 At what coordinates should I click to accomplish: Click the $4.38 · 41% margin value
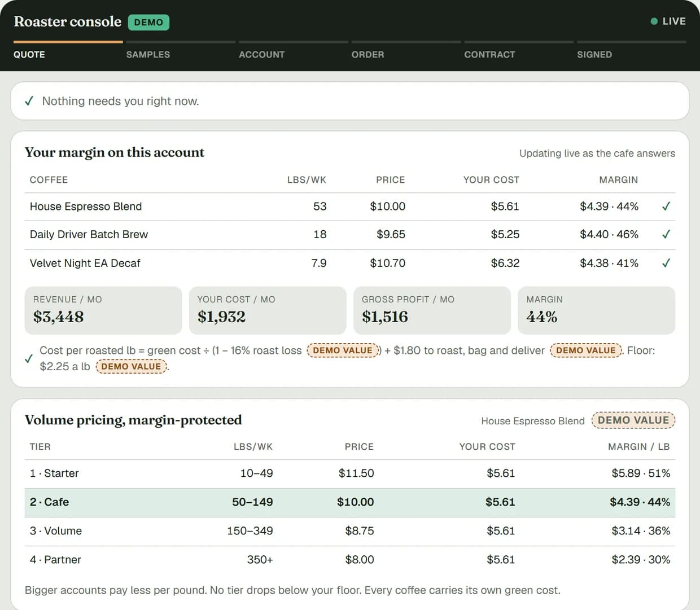click(609, 263)
